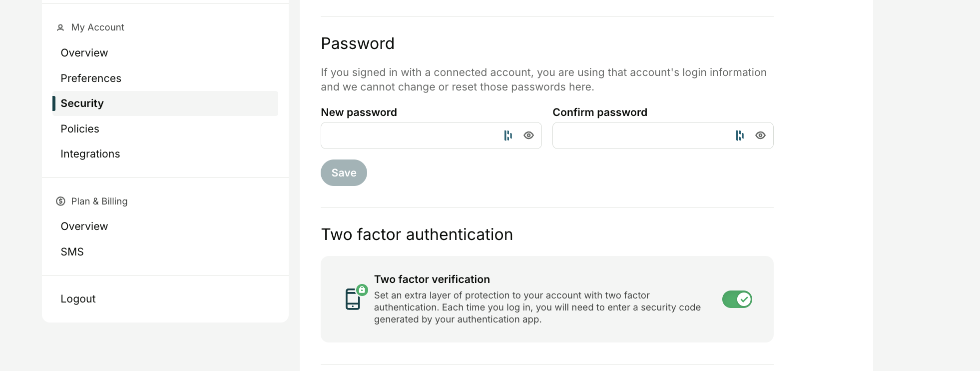Screen dimensions: 980x371
Task: Select the Security sidebar item
Action: click(x=165, y=103)
